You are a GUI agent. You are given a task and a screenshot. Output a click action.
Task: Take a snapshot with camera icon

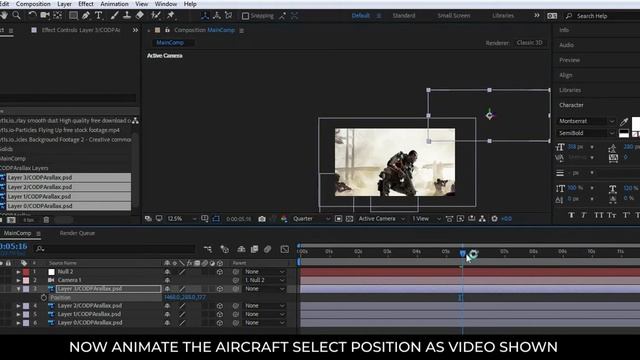pos(262,219)
